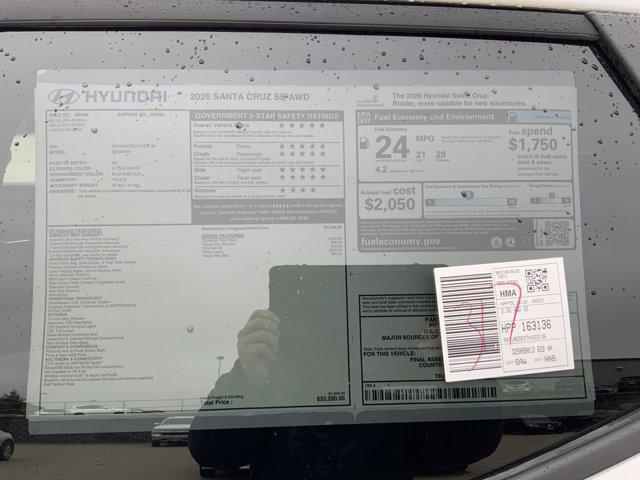Screen dimensions: 640x480
Task: Click the HYUNDAI wordmark text
Action: click(x=126, y=96)
